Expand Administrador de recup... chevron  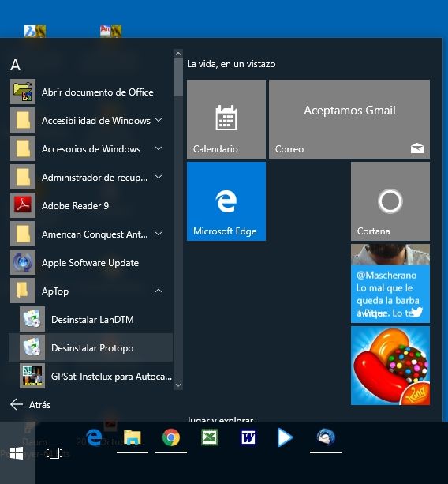click(x=159, y=177)
